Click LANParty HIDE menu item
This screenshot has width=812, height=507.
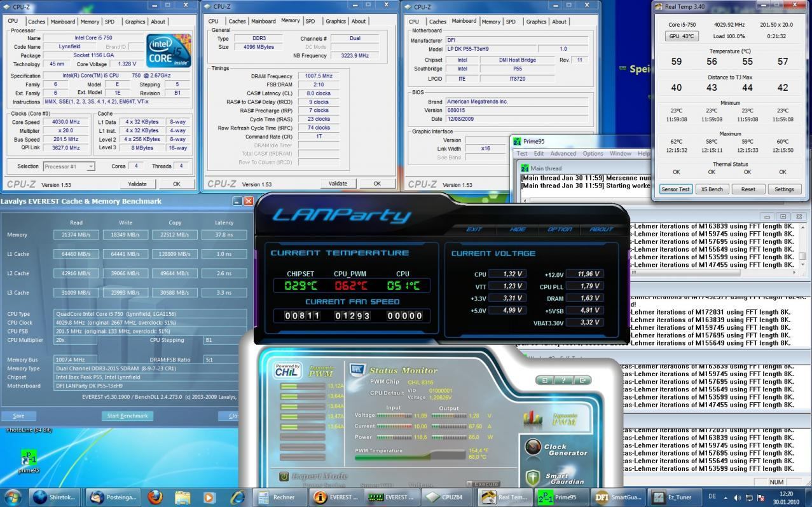coord(518,229)
